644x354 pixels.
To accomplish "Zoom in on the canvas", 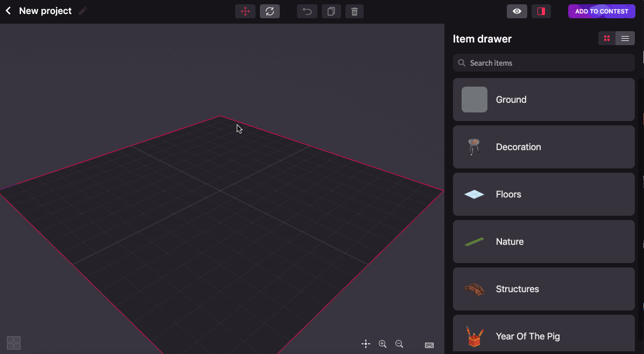I will coord(383,344).
